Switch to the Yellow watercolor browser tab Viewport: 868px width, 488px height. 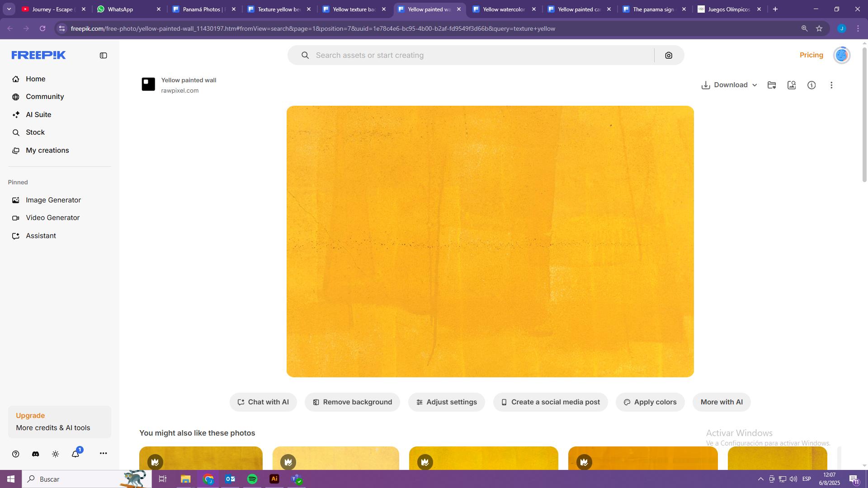click(x=503, y=9)
